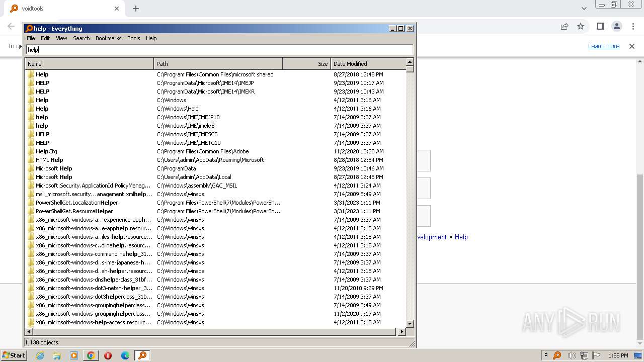This screenshot has width=644, height=362.
Task: Open the Tools menu
Action: [x=134, y=38]
